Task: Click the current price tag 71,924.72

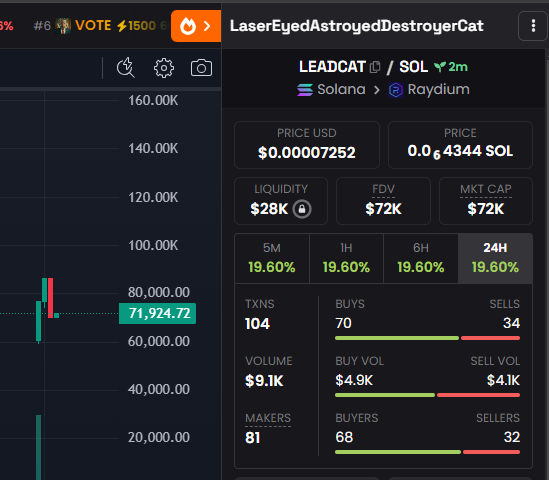Action: pos(158,313)
